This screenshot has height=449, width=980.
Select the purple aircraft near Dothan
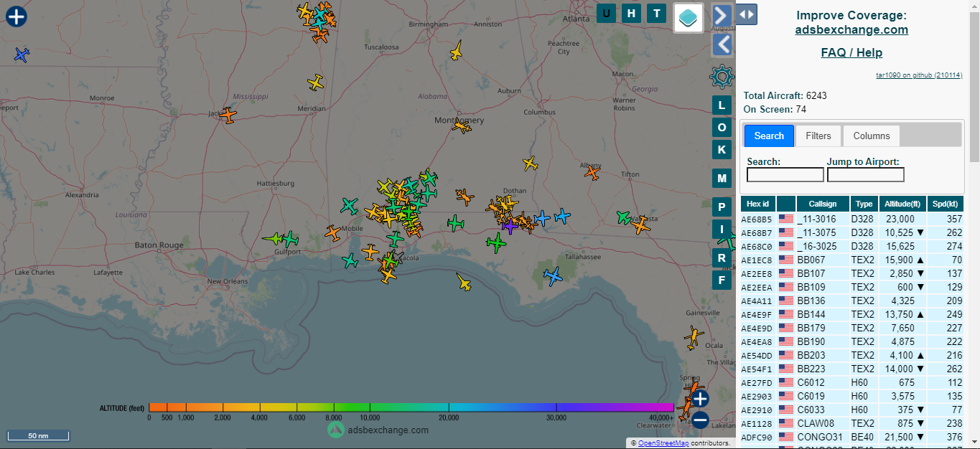point(509,226)
